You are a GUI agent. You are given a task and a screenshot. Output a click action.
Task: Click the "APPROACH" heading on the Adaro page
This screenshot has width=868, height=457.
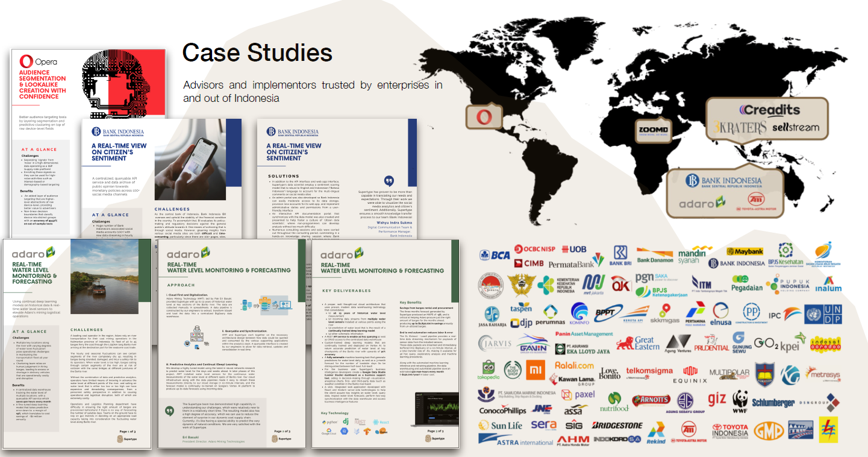pyautogui.click(x=180, y=285)
